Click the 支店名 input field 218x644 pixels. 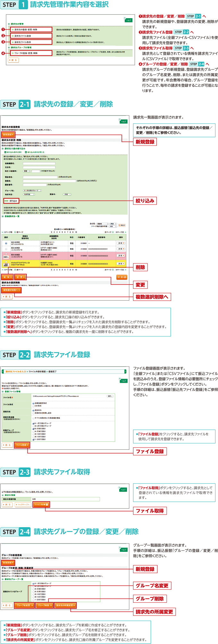[39, 167]
